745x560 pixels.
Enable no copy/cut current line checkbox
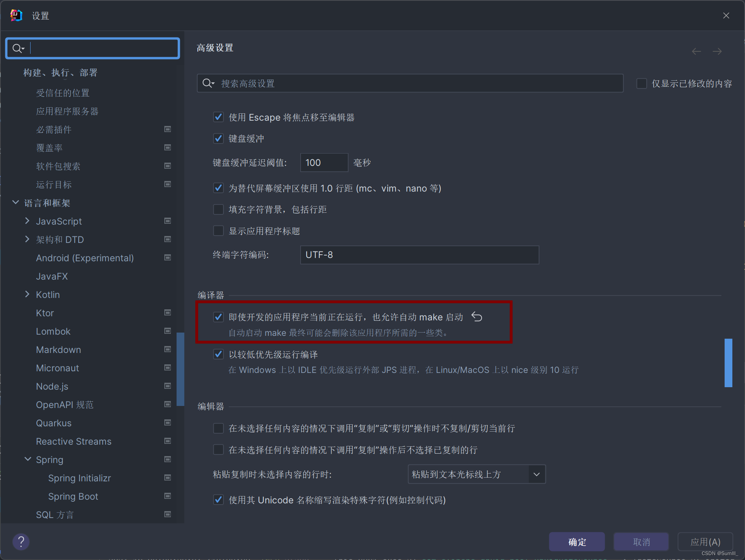[x=219, y=428]
